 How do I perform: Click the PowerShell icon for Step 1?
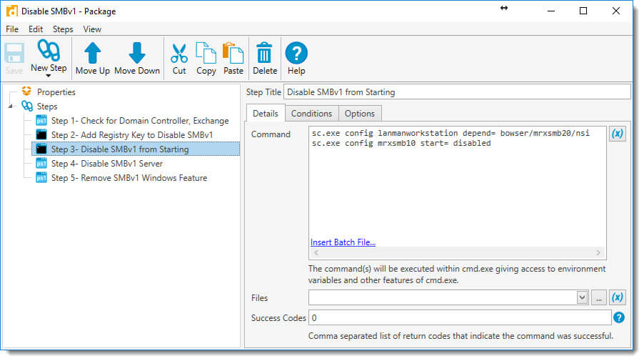(x=41, y=121)
